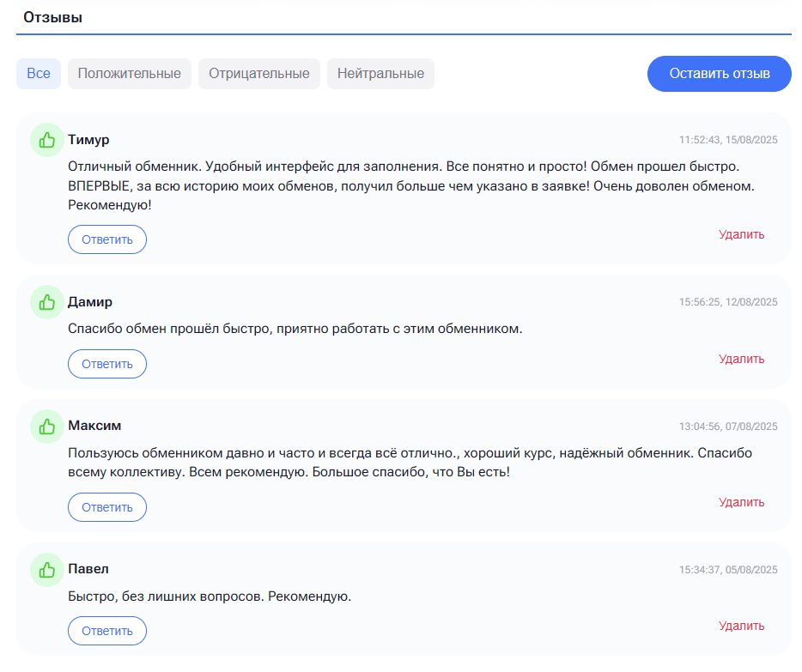Viewport: 802px width, 672px height.
Task: Delete Тимур's review with Удалить
Action: click(x=741, y=234)
